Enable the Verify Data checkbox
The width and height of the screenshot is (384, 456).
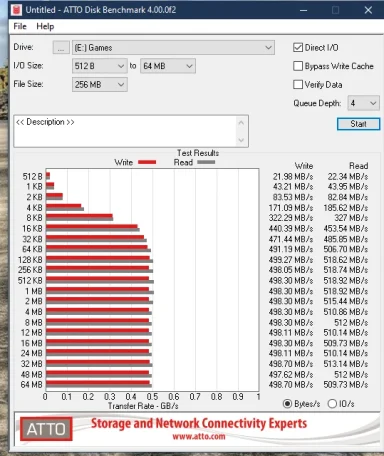pyautogui.click(x=298, y=85)
